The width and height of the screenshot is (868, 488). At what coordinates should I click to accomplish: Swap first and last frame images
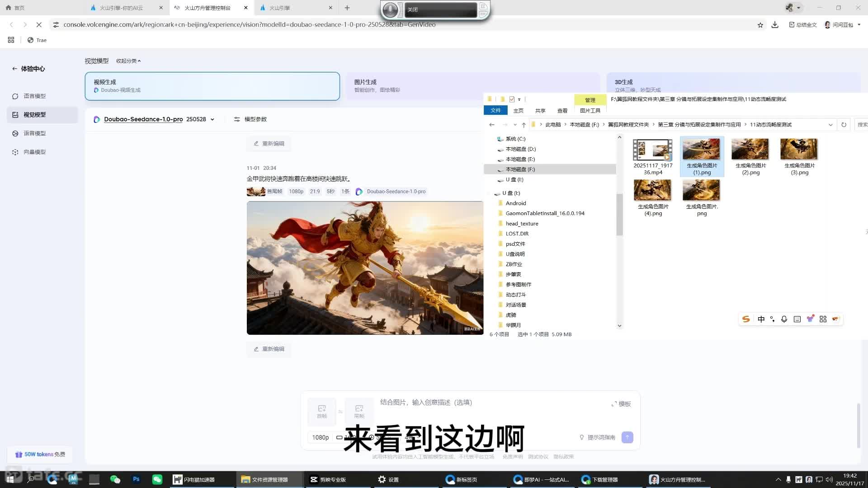pyautogui.click(x=340, y=412)
